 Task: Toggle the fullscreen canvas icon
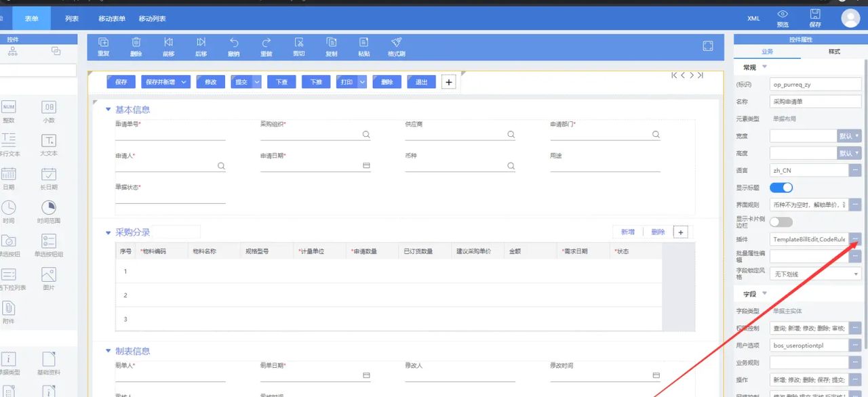[708, 46]
